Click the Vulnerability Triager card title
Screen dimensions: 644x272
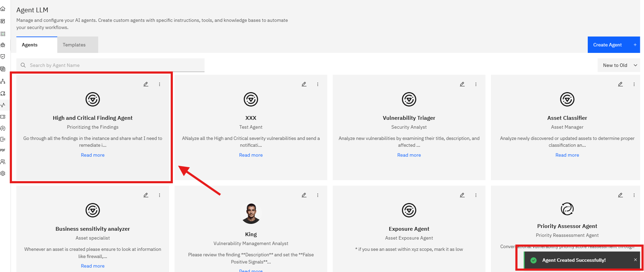409,118
